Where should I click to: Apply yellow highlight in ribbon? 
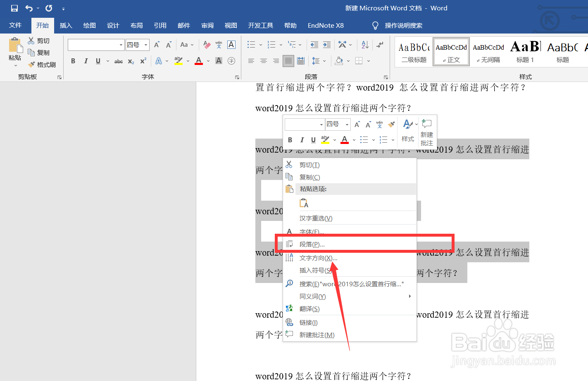[178, 61]
